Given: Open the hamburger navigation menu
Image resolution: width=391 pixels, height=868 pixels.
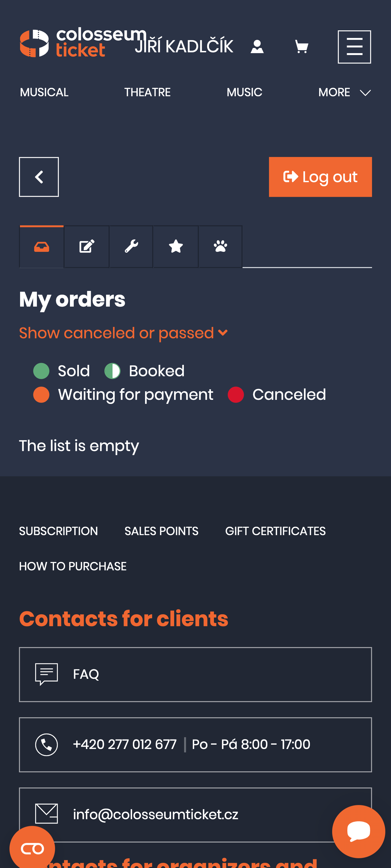Looking at the screenshot, I should coord(354,47).
